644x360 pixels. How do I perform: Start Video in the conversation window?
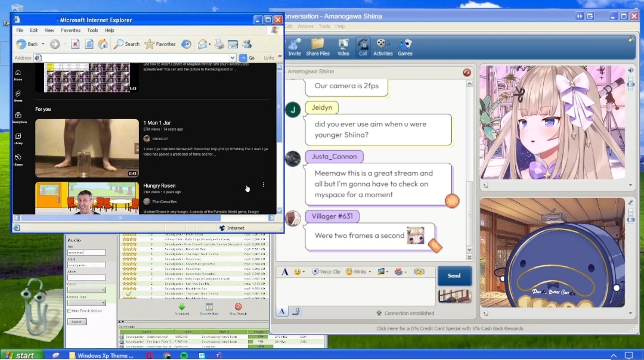point(343,47)
